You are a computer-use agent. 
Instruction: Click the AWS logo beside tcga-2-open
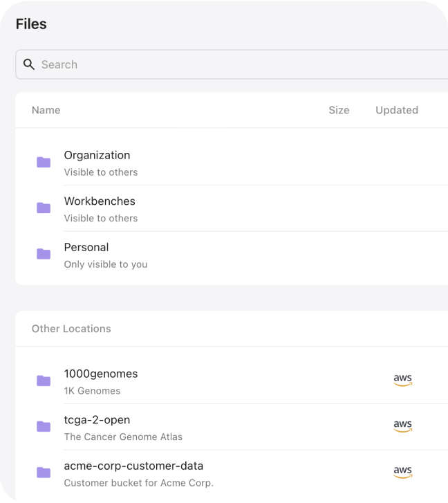403,426
